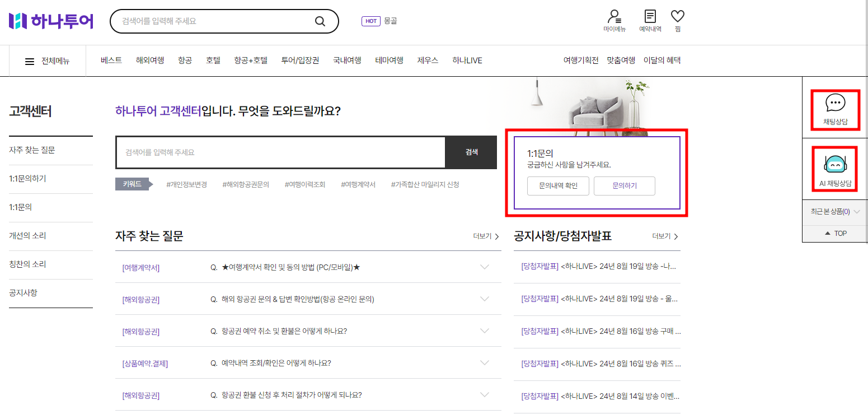Click the 문의내역 확인 button
Screen dimensions: 868x414
(557, 186)
